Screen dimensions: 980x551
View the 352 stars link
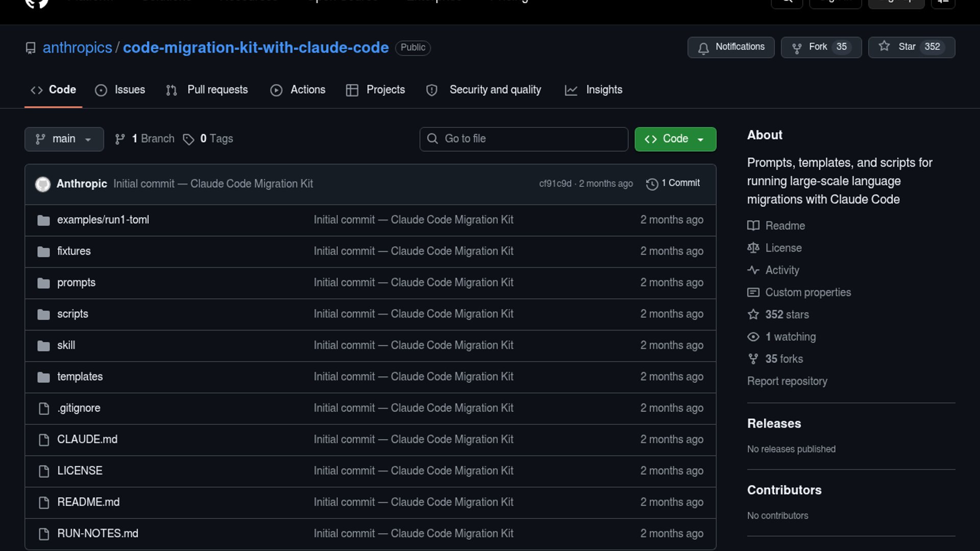(x=778, y=315)
